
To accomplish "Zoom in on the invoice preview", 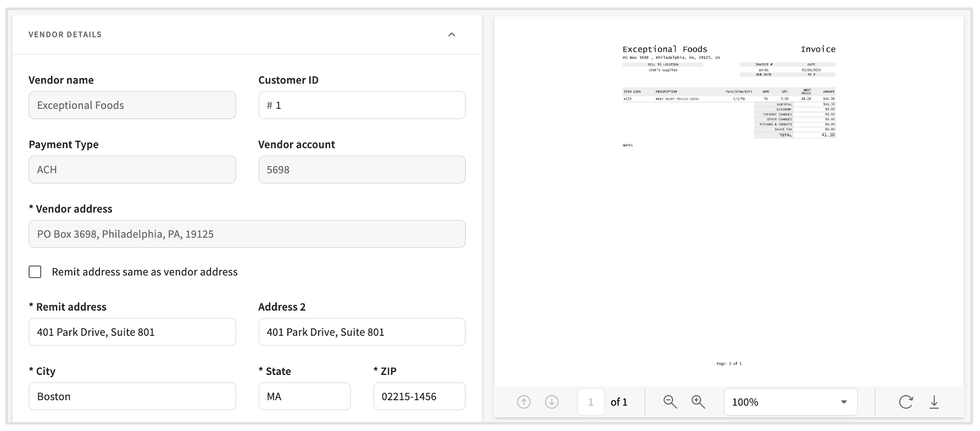I will [x=698, y=402].
